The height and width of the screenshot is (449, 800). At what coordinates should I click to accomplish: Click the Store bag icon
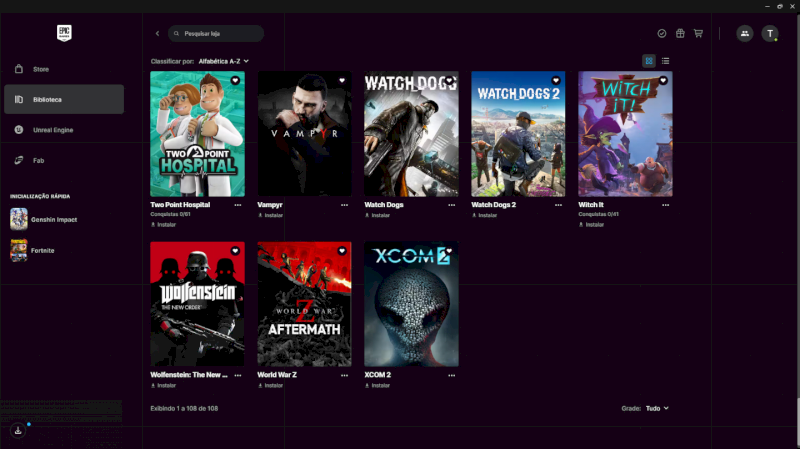point(19,69)
